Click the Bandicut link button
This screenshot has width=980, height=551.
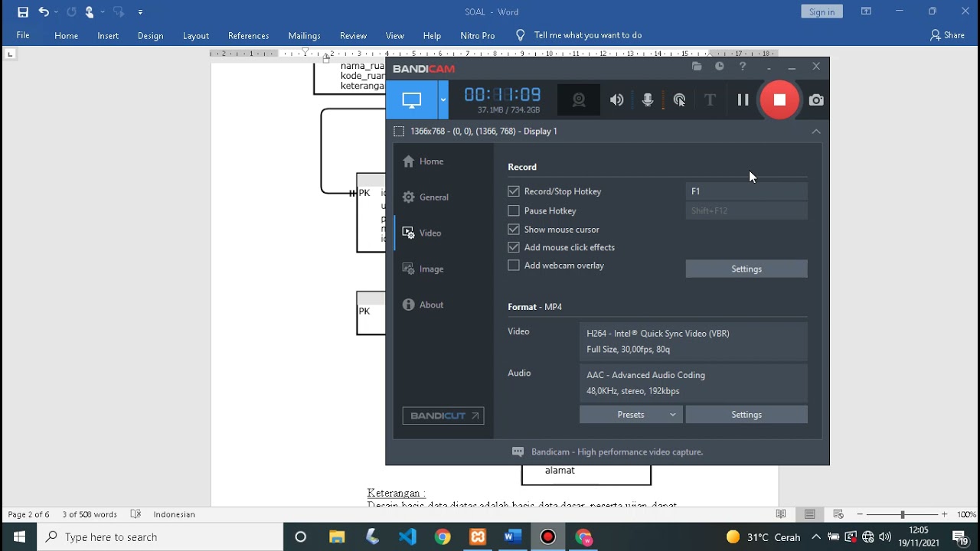(443, 416)
